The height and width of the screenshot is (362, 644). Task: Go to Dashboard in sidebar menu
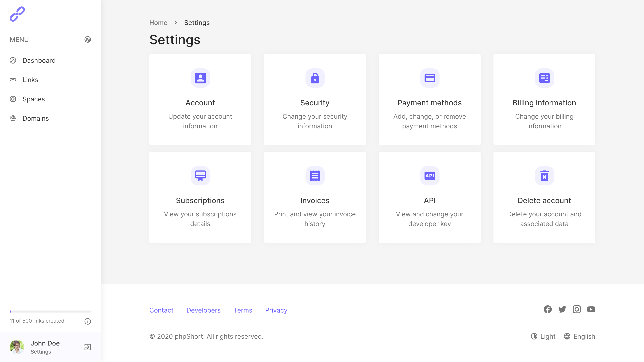39,61
